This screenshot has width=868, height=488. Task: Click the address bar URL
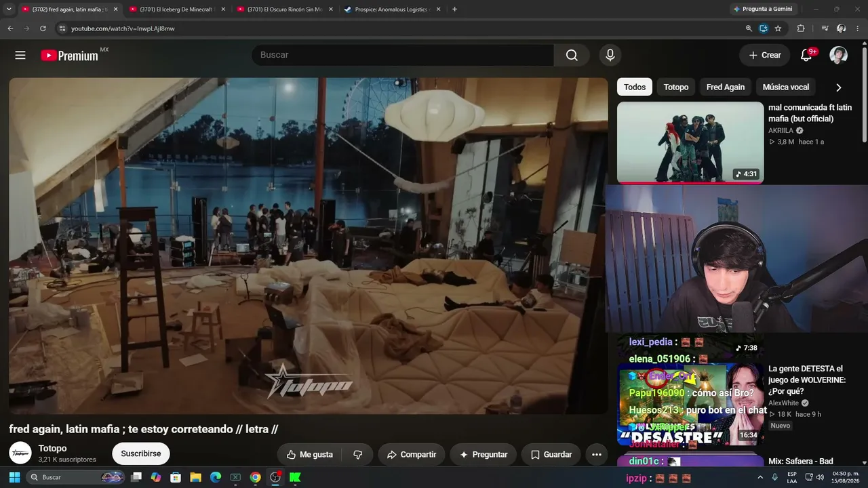[123, 28]
